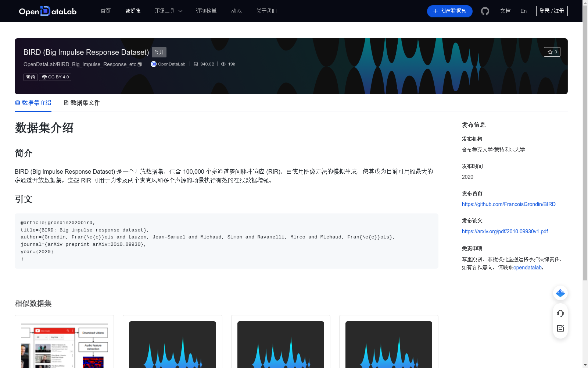Click the 公开 visibility badge
Image resolution: width=588 pixels, height=368 pixels.
click(x=159, y=52)
